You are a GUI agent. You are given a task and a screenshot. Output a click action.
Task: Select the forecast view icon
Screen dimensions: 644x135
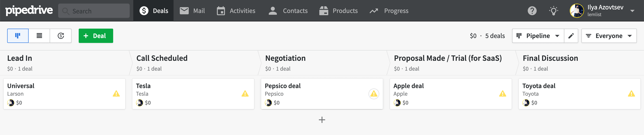[61, 36]
